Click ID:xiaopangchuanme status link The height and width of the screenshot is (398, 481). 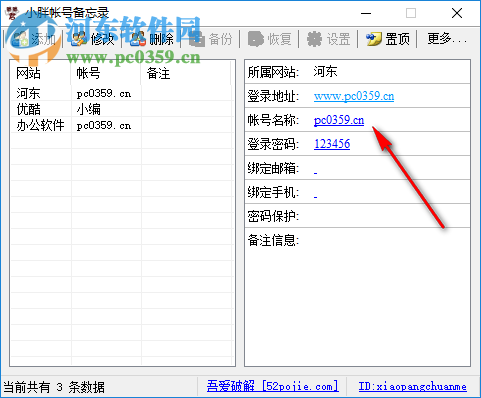pos(413,387)
